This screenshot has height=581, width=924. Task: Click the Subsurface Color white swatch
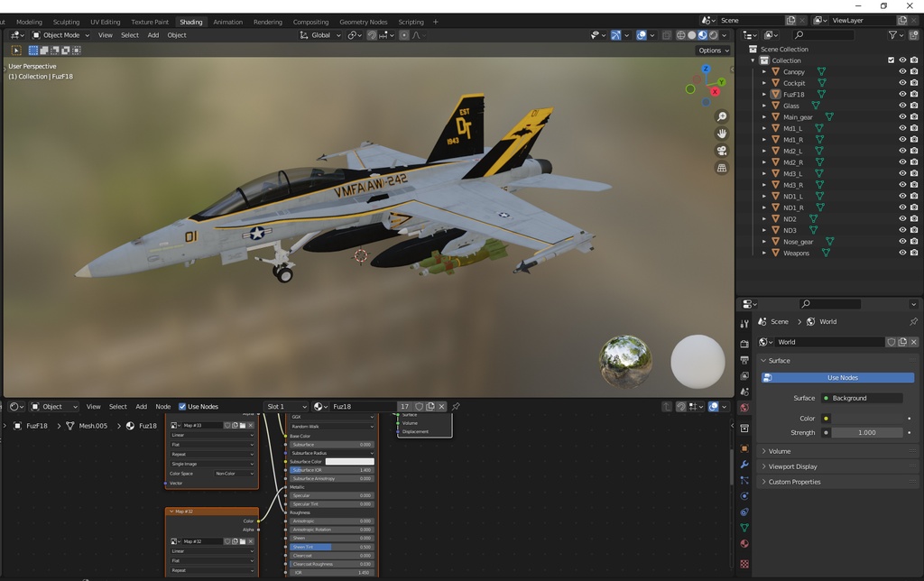pyautogui.click(x=350, y=461)
